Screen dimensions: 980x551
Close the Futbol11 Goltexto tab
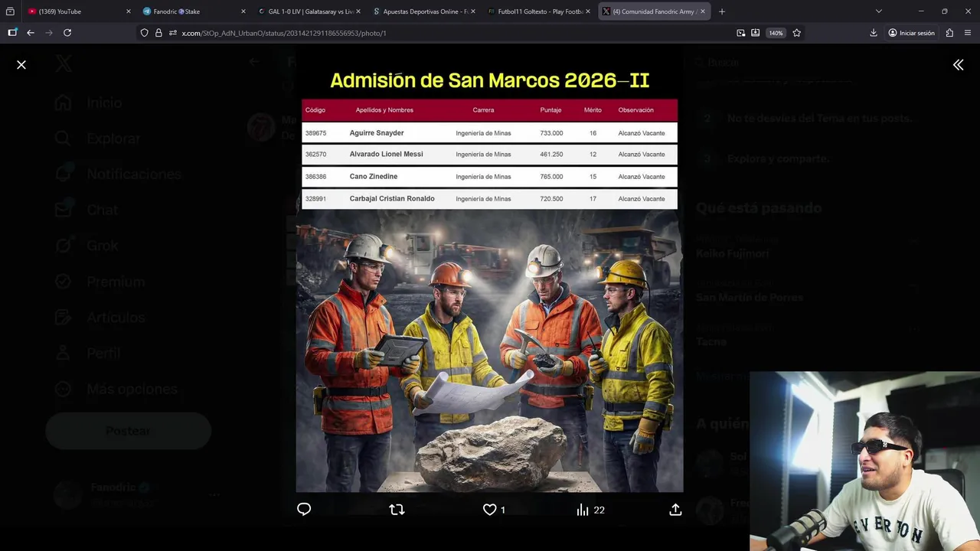point(588,11)
